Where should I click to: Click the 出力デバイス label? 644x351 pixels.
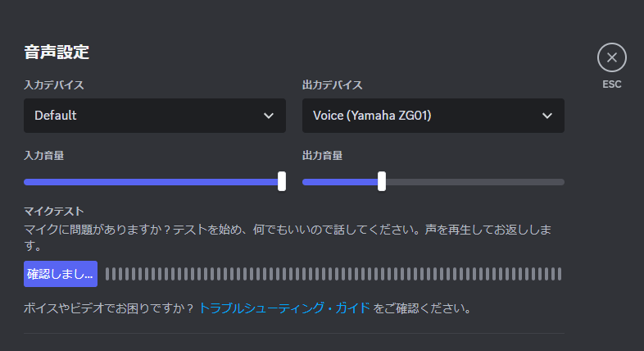[333, 85]
